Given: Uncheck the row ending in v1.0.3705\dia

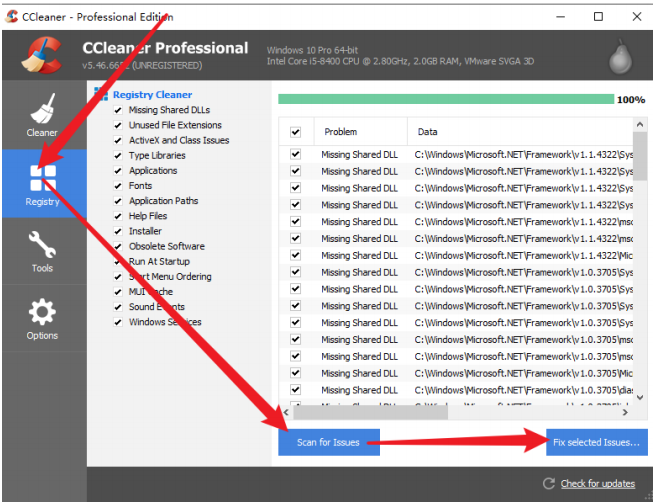Looking at the screenshot, I should coord(295,390).
